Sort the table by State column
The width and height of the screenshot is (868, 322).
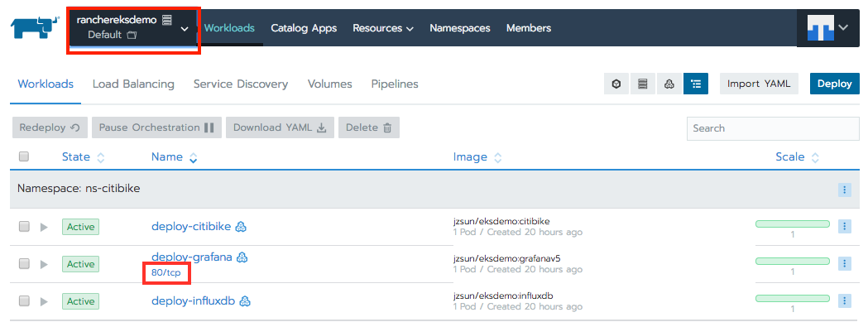83,156
